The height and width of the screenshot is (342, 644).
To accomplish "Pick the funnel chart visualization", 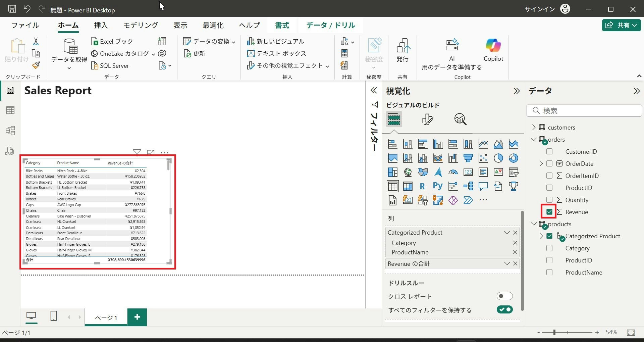I will [x=468, y=158].
